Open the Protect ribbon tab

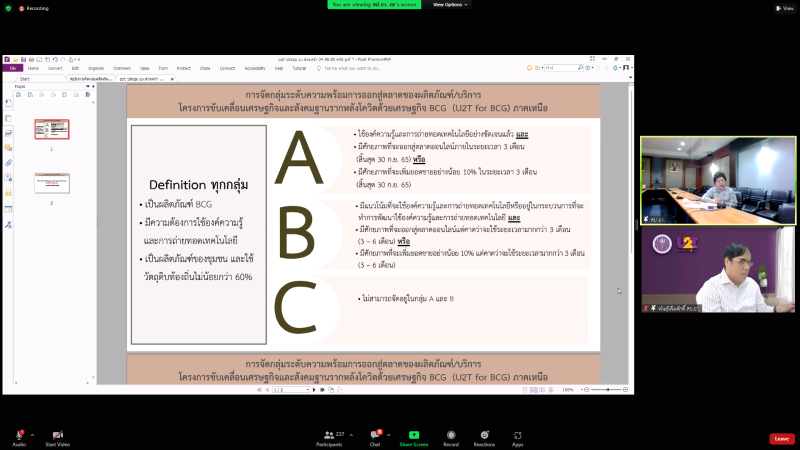(x=183, y=68)
